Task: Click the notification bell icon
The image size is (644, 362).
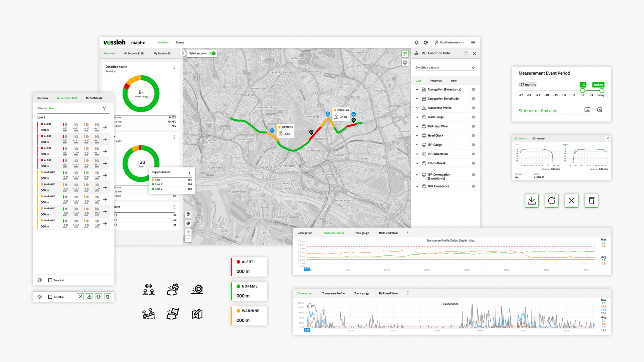Action: click(416, 42)
